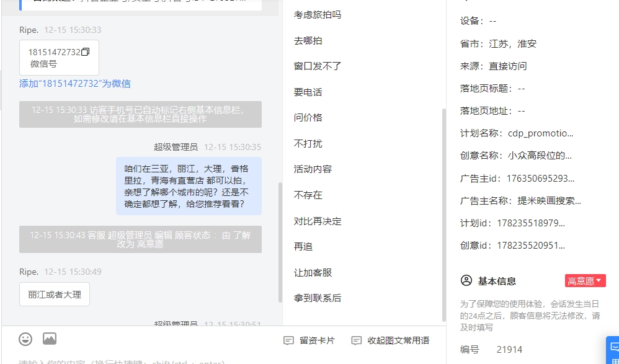Open the emoji picker

[x=25, y=339]
